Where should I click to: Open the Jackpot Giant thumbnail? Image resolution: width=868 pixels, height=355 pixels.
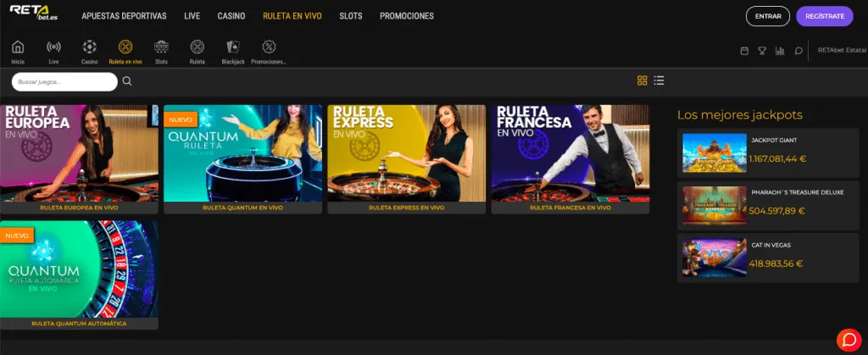coord(714,153)
